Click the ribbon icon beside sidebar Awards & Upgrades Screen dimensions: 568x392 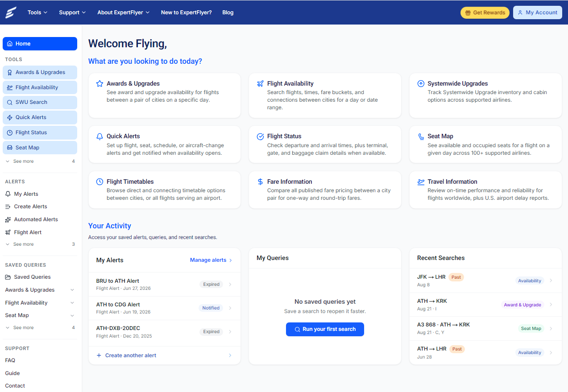click(x=10, y=72)
